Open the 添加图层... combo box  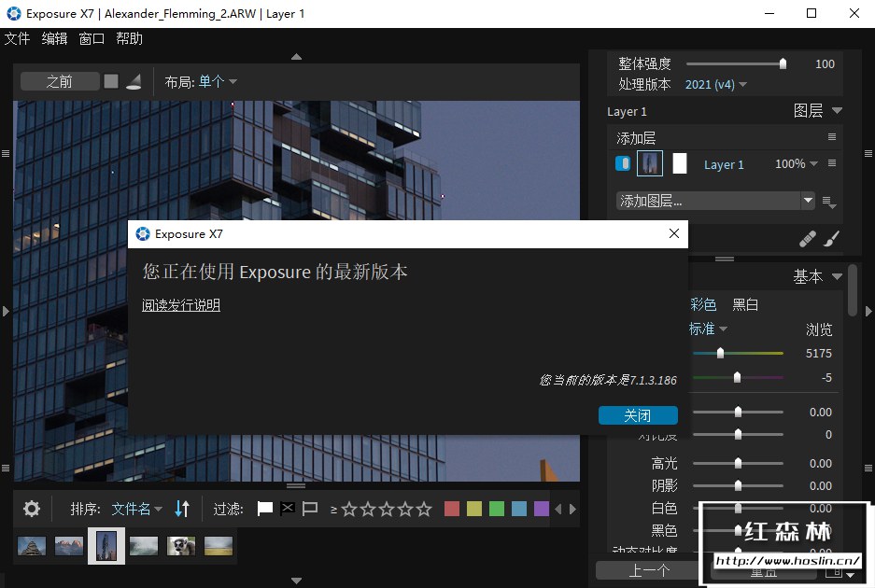pyautogui.click(x=715, y=201)
